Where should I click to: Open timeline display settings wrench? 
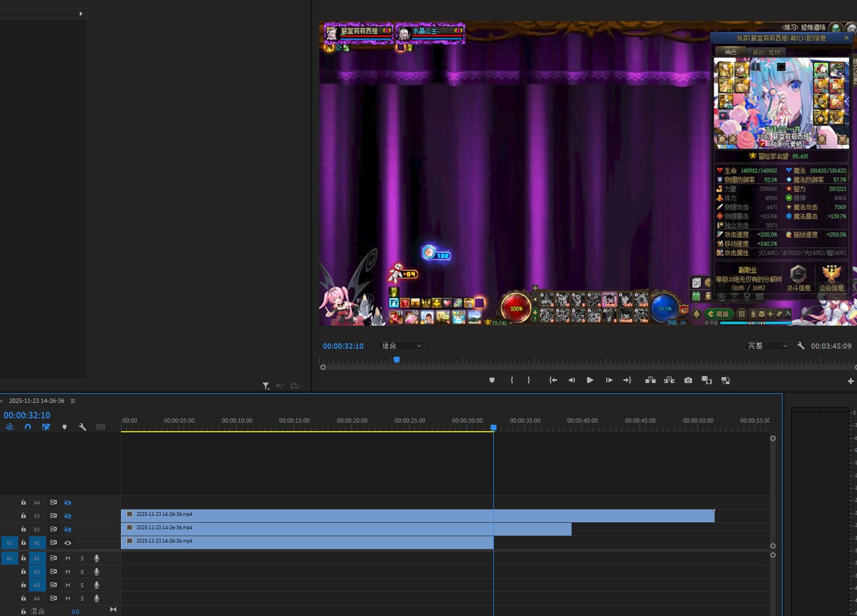click(x=82, y=427)
